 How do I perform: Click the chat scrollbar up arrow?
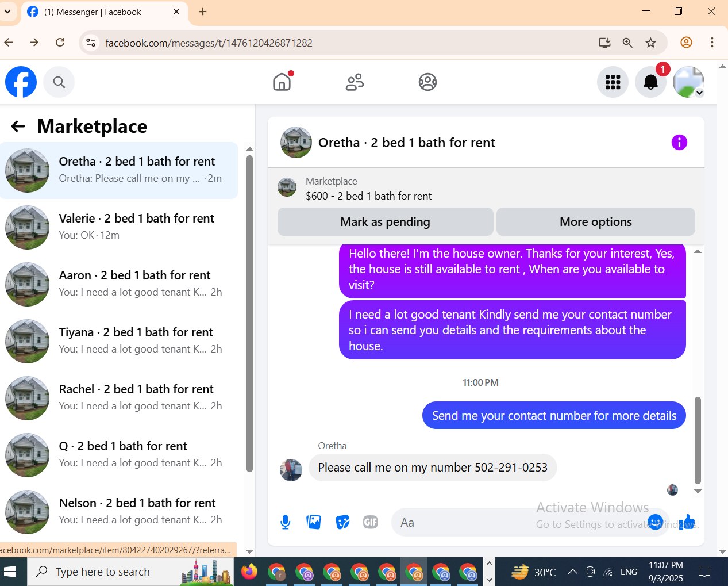[x=698, y=251]
